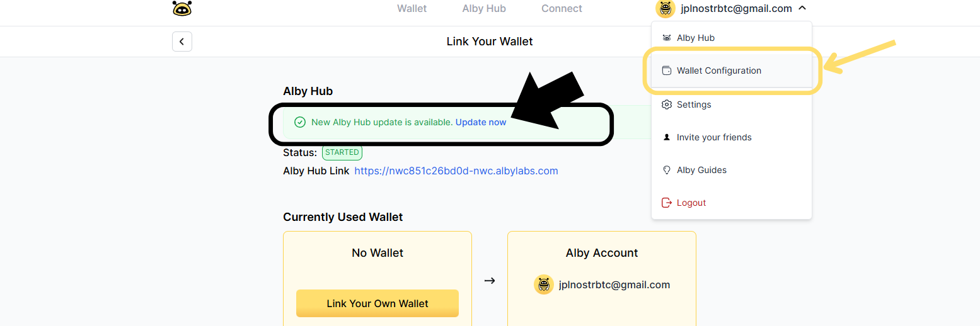Switch to the Alby Hub navigation tab
This screenshot has width=980, height=326.
[x=484, y=9]
